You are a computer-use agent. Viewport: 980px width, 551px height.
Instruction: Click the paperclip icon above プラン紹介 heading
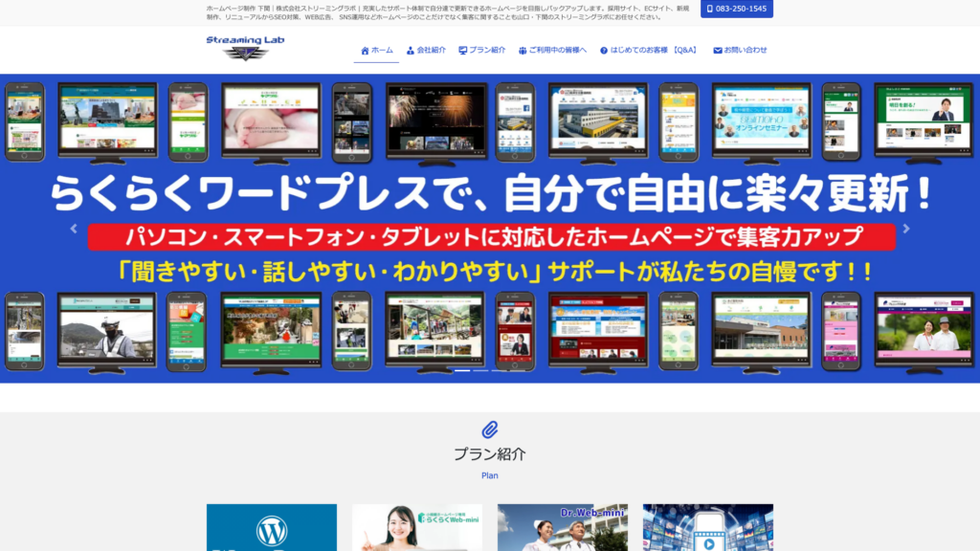click(490, 430)
